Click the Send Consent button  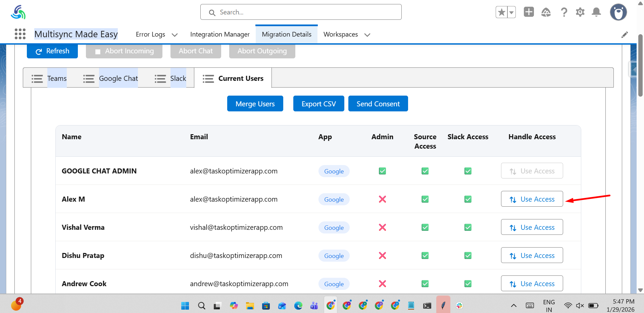pos(378,104)
